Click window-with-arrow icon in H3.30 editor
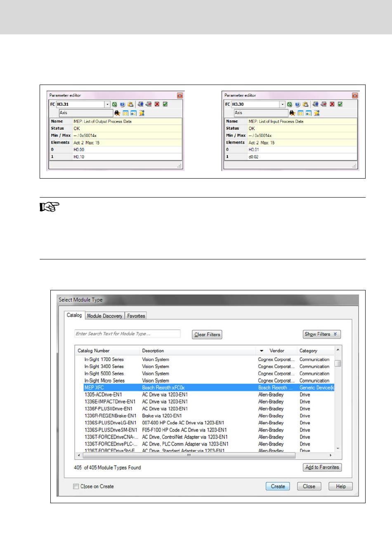This screenshot has width=392, height=556. [x=309, y=113]
